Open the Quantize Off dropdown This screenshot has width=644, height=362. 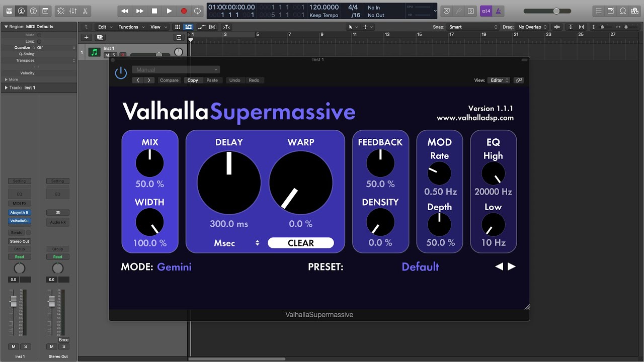click(55, 48)
